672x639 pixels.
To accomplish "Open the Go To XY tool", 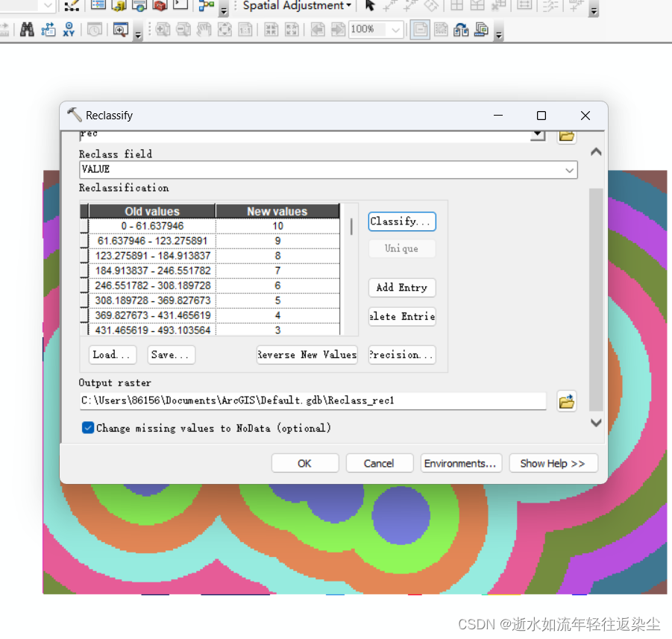I will [69, 30].
